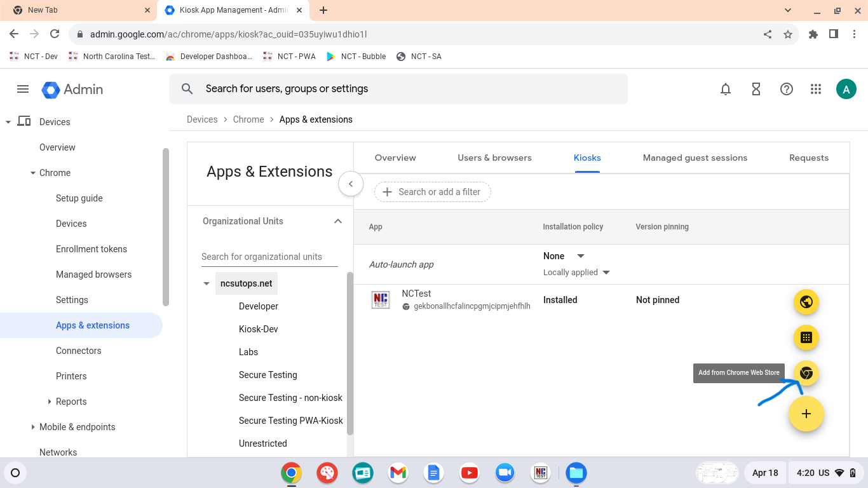Open NCT - PWA bookmark
The width and height of the screenshot is (868, 488).
click(x=289, y=57)
